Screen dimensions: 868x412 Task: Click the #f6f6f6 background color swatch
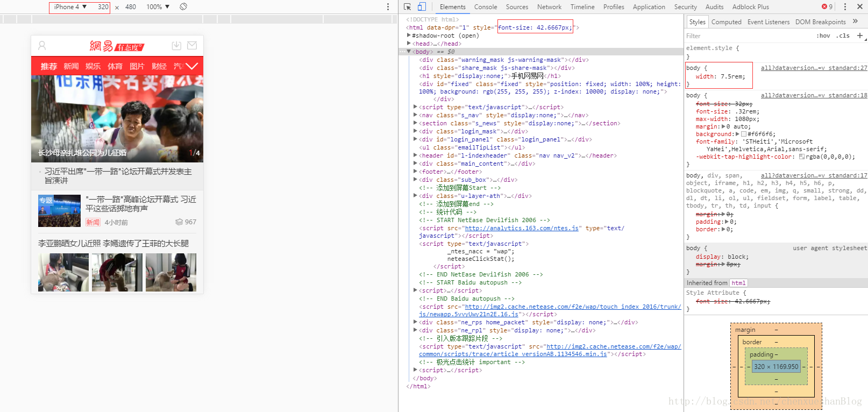[744, 134]
